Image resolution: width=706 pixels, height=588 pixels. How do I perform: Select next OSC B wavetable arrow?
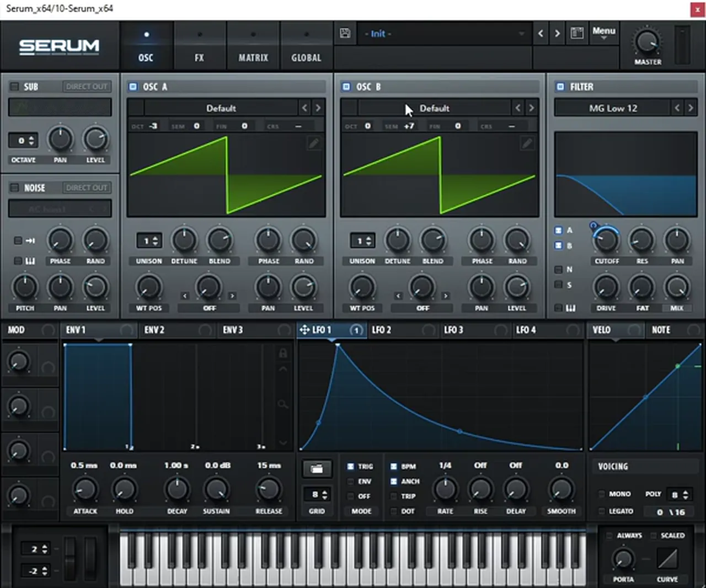click(531, 108)
